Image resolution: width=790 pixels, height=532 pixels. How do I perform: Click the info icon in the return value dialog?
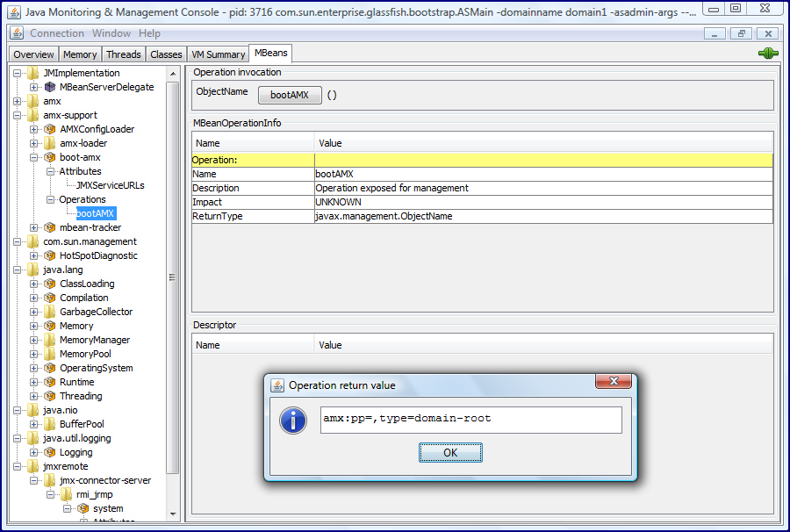pos(292,421)
